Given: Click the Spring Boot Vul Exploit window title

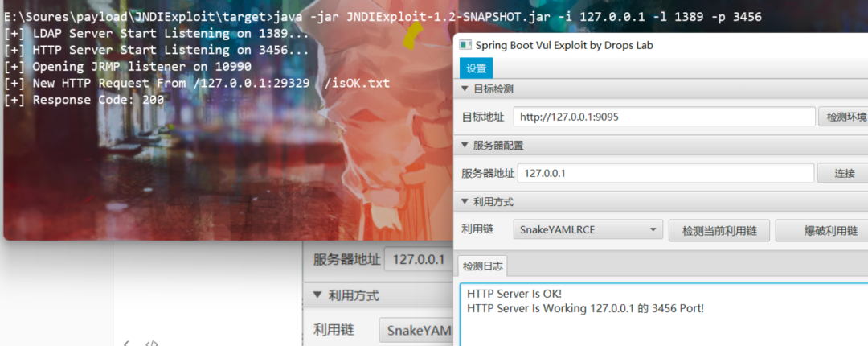Looking at the screenshot, I should [x=564, y=46].
